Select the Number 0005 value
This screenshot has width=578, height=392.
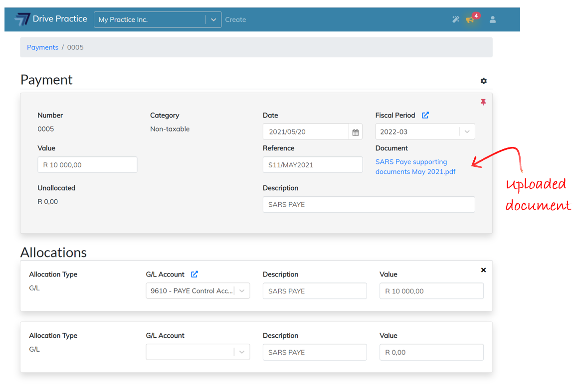click(x=46, y=129)
